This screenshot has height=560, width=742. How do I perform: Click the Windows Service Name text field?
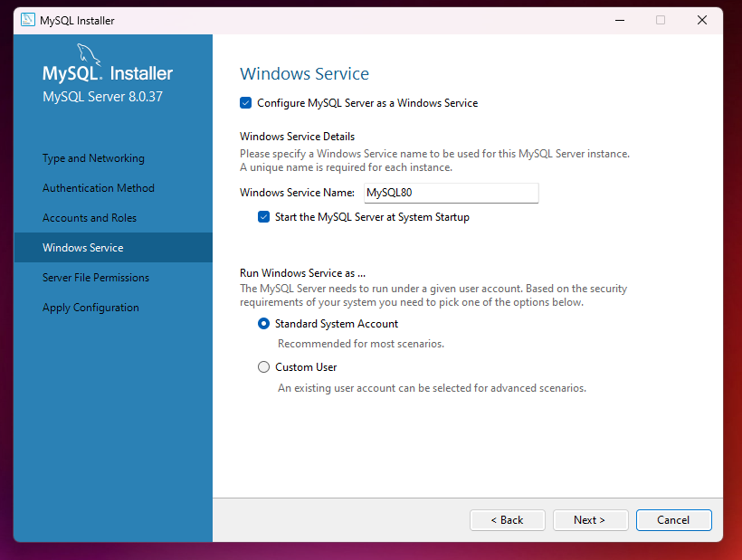pyautogui.click(x=451, y=193)
